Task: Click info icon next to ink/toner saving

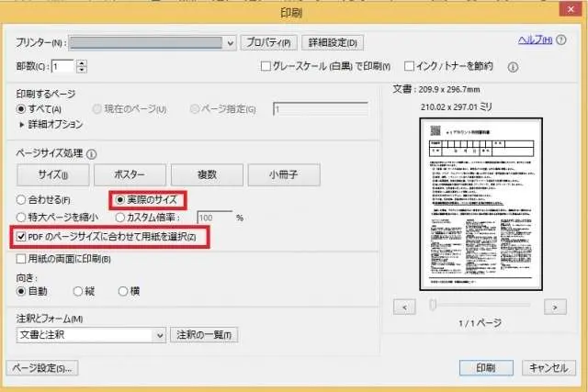Action: click(513, 67)
